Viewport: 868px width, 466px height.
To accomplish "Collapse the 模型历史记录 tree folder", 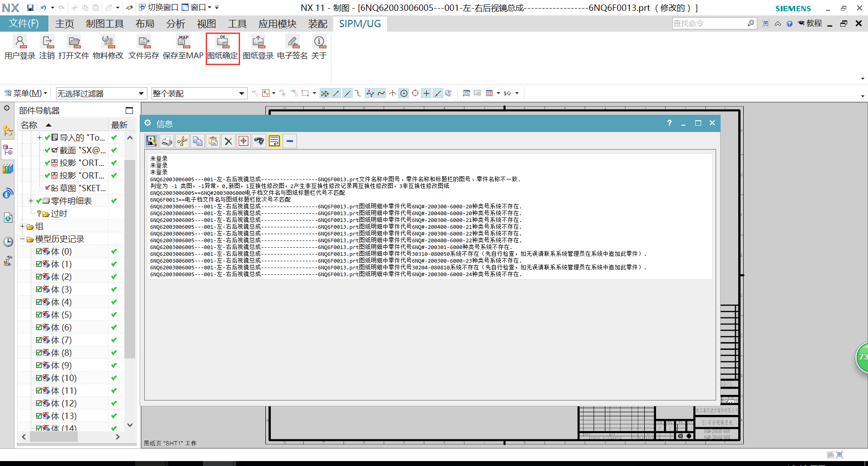I will tap(22, 239).
